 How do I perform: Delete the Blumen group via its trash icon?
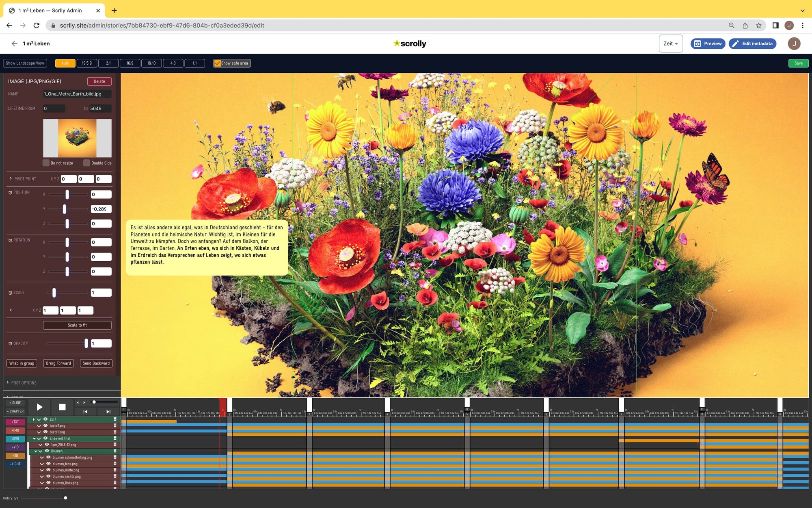115,451
